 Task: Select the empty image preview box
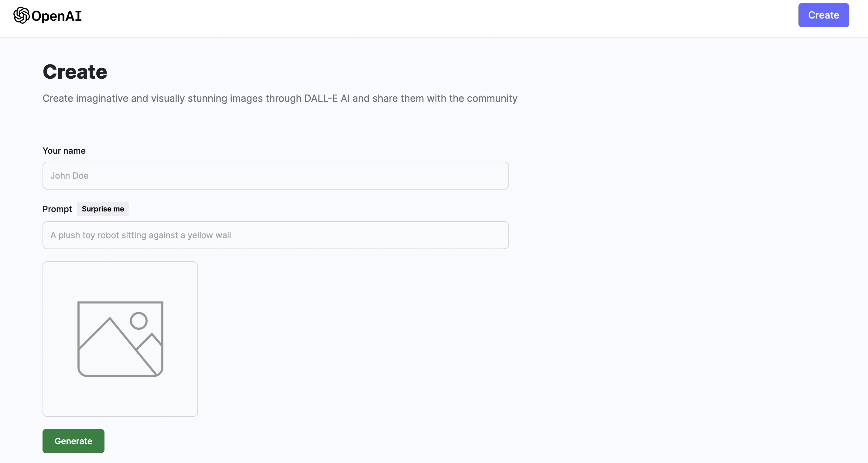tap(120, 339)
